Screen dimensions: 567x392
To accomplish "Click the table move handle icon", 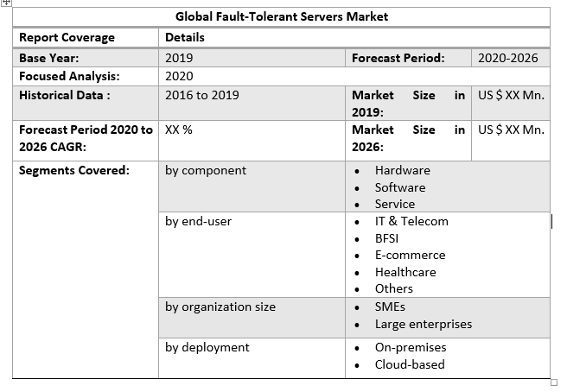I will [x=8, y=4].
